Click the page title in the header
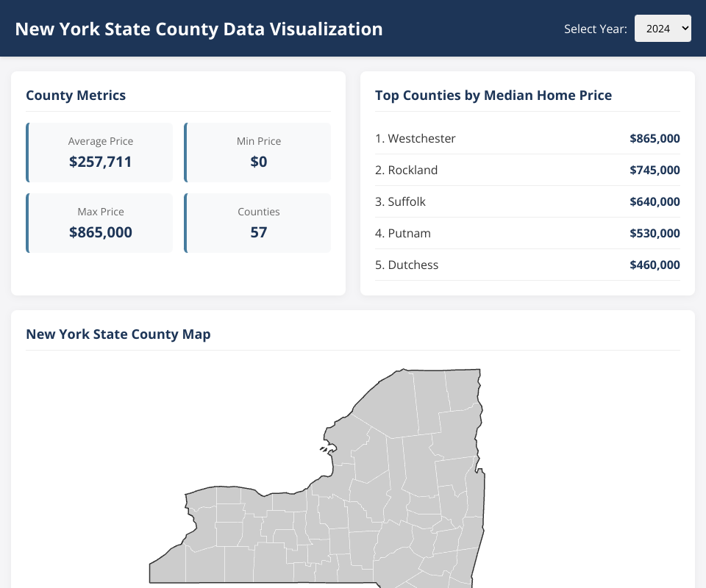706x588 pixels. (199, 29)
